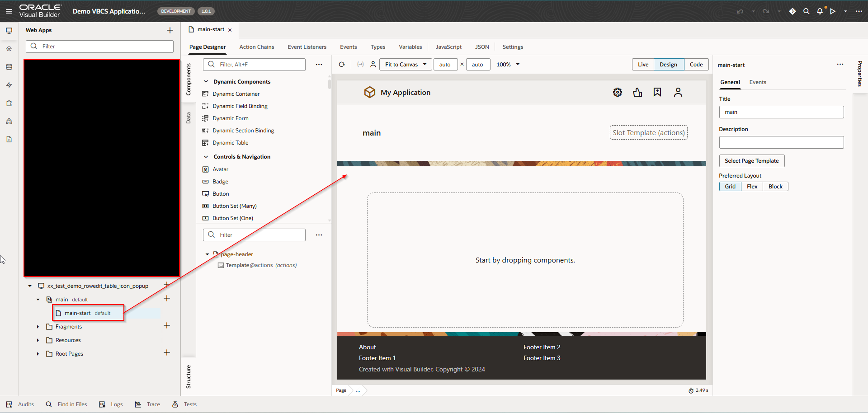Viewport: 868px width, 413px height.
Task: Click the settings gear in My Application header
Action: [x=617, y=92]
